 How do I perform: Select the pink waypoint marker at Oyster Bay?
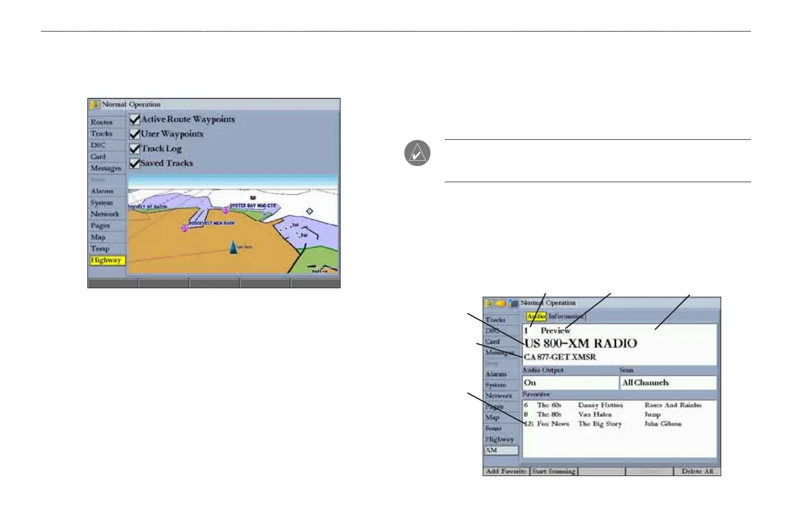point(225,210)
